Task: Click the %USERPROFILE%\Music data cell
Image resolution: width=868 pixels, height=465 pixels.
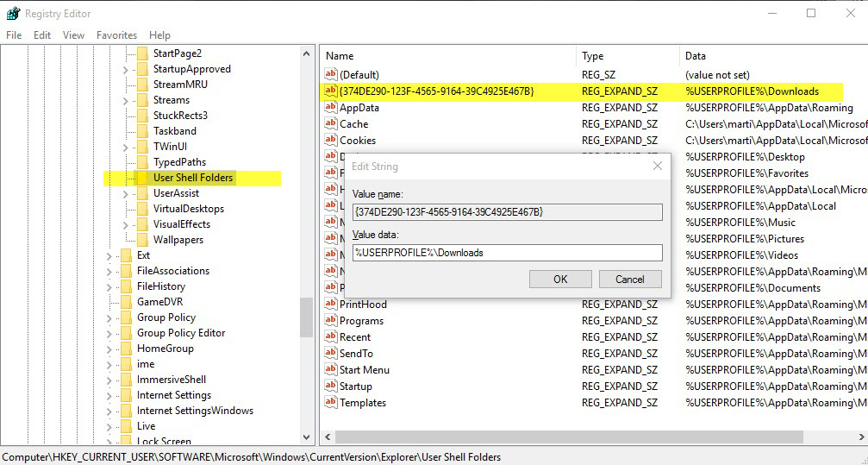Action: click(740, 223)
